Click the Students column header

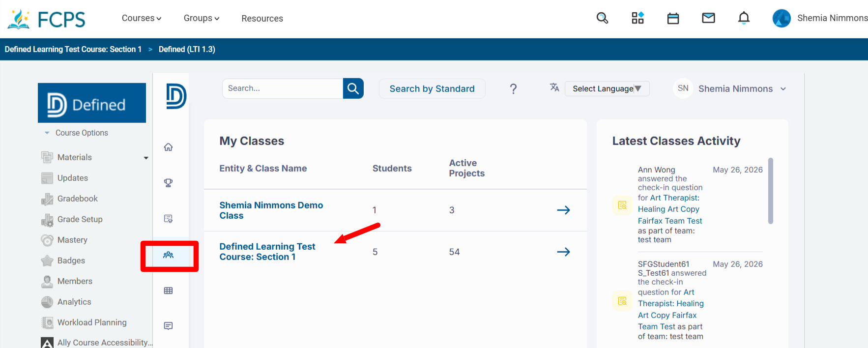point(392,169)
